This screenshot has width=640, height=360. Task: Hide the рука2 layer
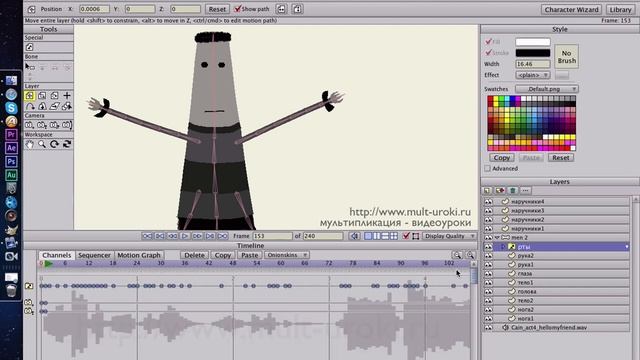click(488, 256)
